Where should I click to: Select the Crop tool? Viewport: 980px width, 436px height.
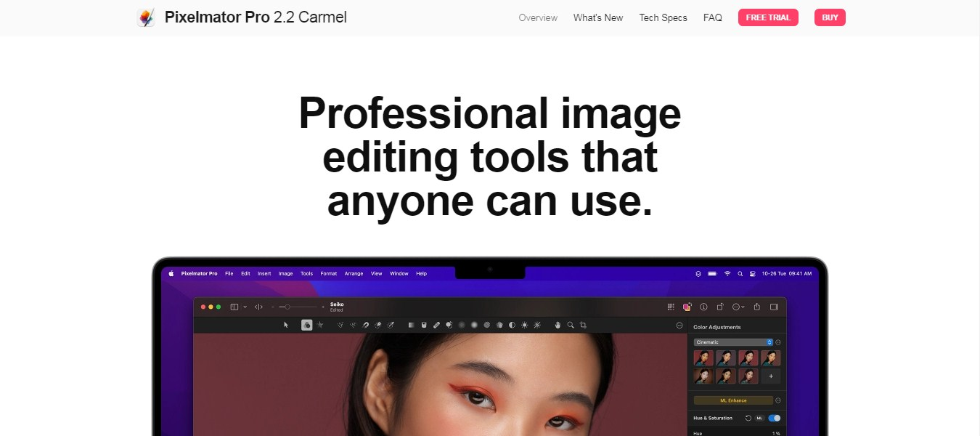pyautogui.click(x=583, y=325)
